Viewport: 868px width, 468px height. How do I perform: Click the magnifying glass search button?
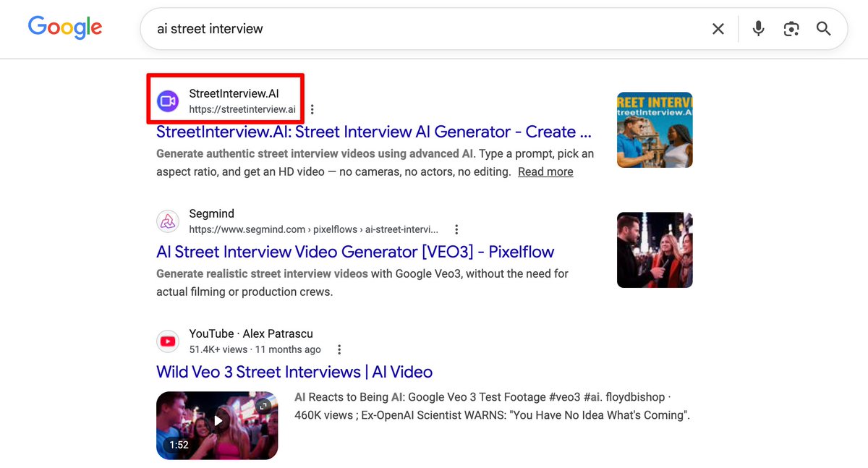tap(824, 29)
